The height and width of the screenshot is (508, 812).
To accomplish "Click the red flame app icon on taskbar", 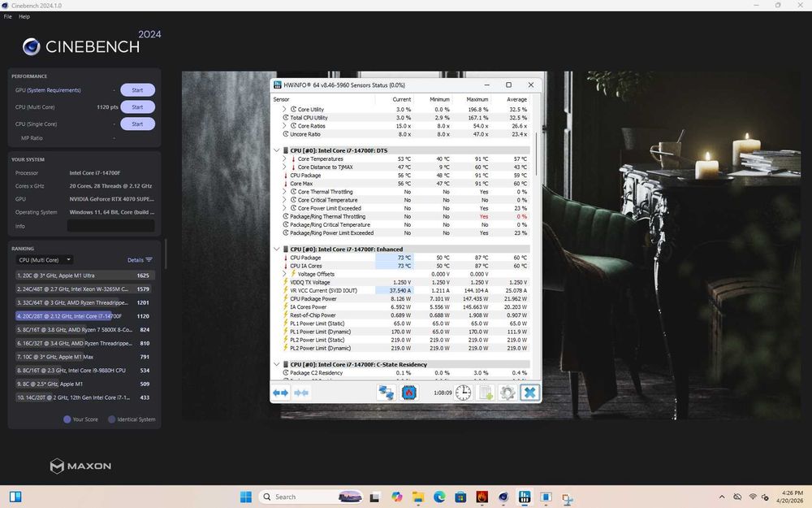I will point(482,497).
